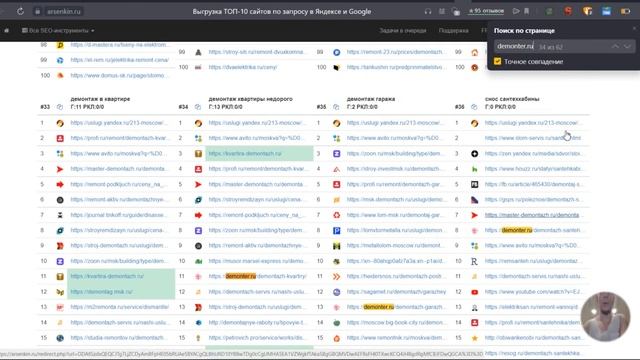Click green houzz favicon in column #36 row 4
This screenshot has width=640, height=360.
[474, 169]
